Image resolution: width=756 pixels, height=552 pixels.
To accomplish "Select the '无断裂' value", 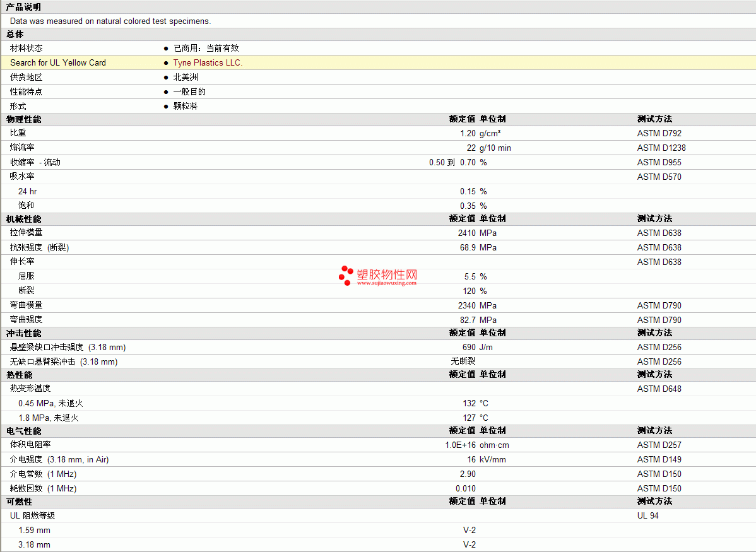I will 463,361.
